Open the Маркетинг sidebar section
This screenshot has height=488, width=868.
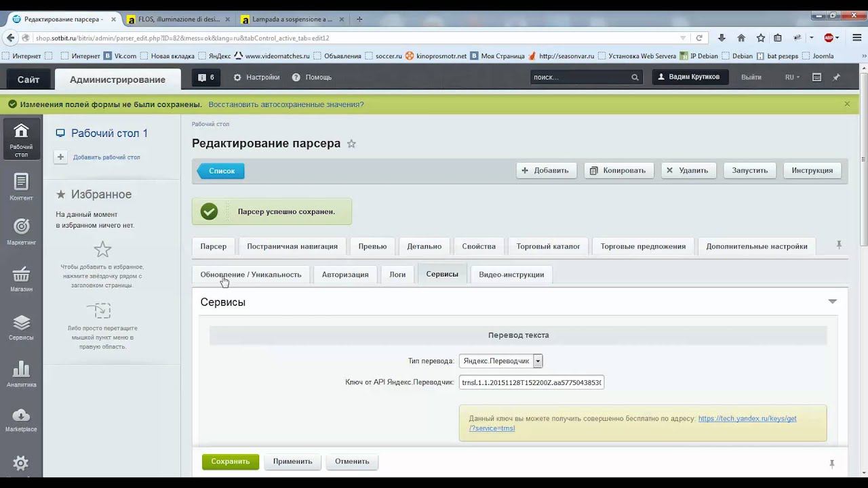pyautogui.click(x=21, y=232)
